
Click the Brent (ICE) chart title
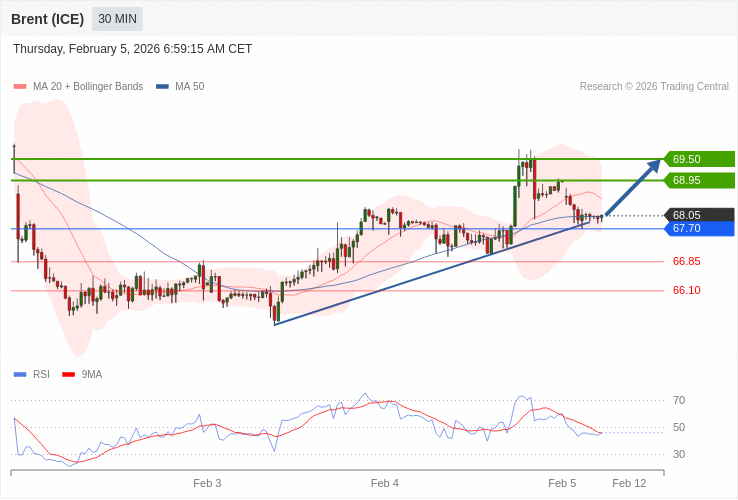tap(48, 19)
